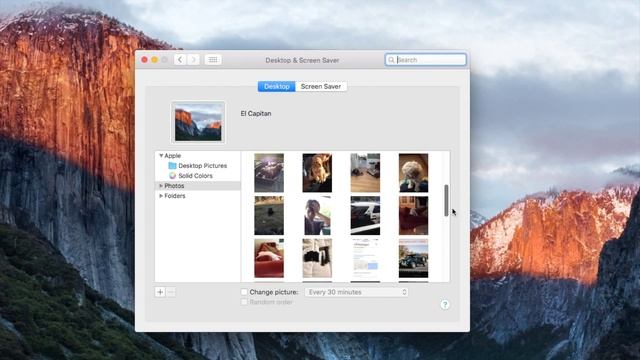Collapse the Apple section triangle

pyautogui.click(x=161, y=156)
